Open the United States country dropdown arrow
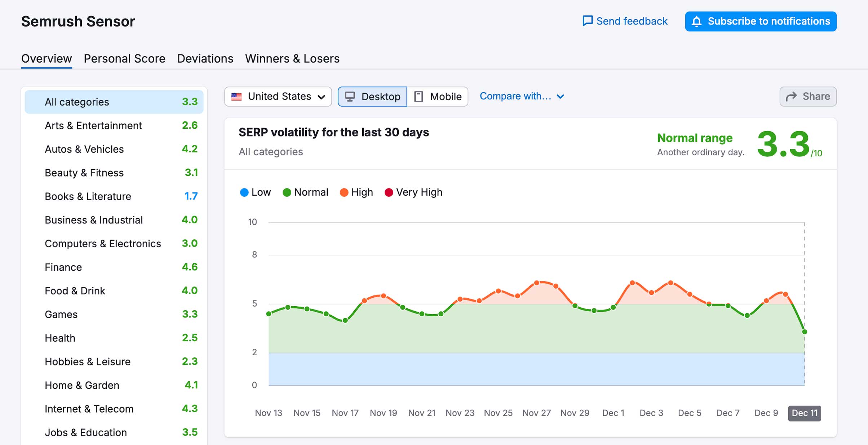This screenshot has height=445, width=868. (x=322, y=97)
